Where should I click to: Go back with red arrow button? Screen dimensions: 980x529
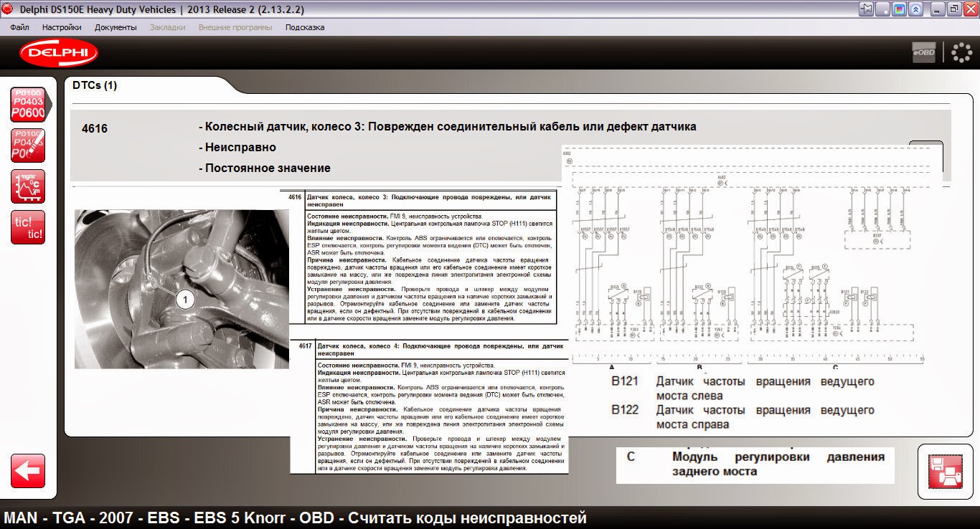point(28,471)
